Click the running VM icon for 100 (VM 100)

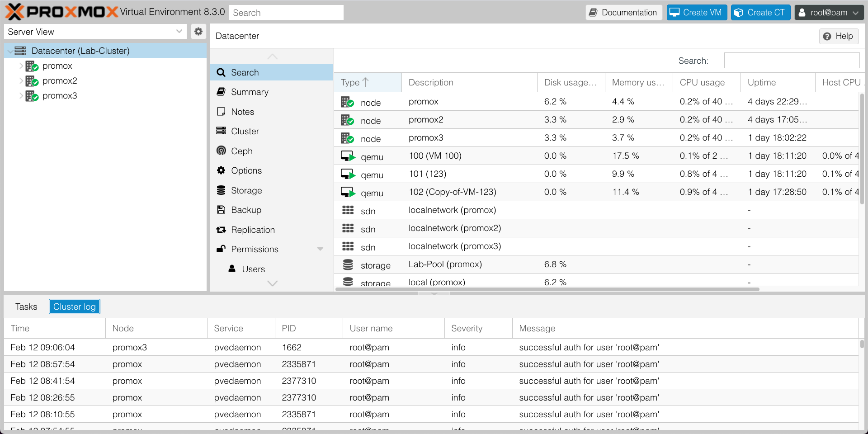348,156
